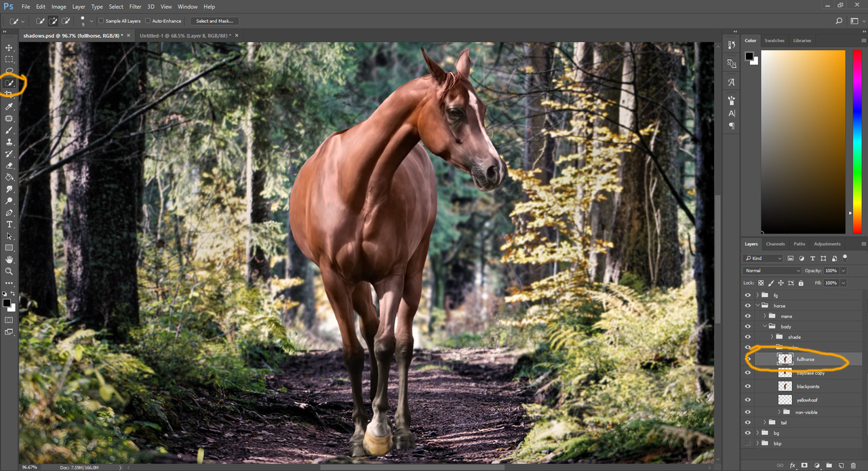
Task: Expand the non-visible group
Action: 779,411
